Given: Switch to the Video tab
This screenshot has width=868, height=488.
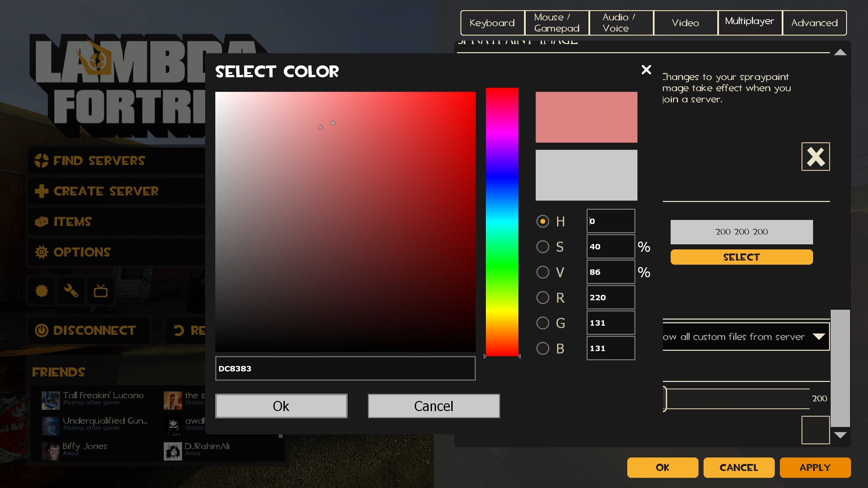Looking at the screenshot, I should [685, 23].
